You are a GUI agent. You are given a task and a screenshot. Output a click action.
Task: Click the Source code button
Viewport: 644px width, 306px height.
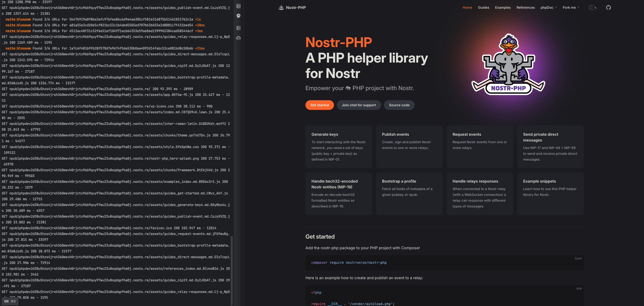point(399,105)
